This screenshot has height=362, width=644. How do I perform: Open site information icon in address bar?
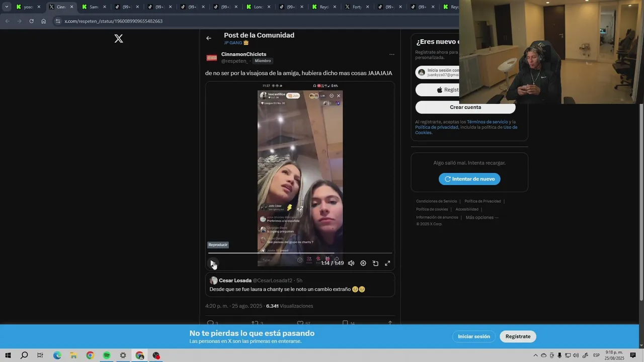[x=58, y=21]
